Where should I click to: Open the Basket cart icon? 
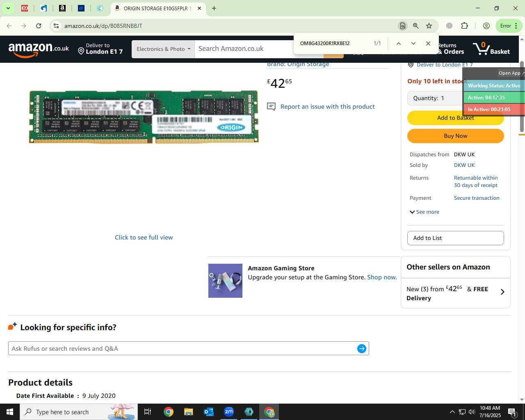click(491, 49)
